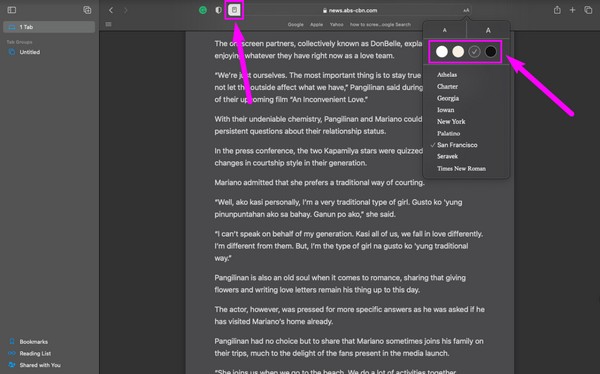Decrease reader font size with small A
The image size is (600, 374).
tap(445, 30)
